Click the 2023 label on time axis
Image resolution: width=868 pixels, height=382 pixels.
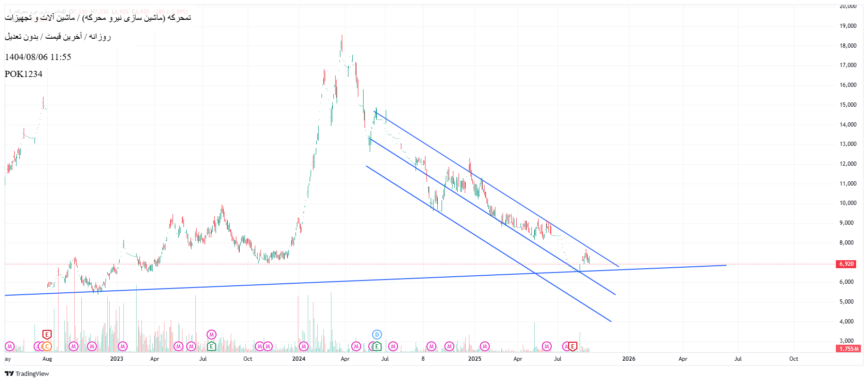pyautogui.click(x=116, y=359)
